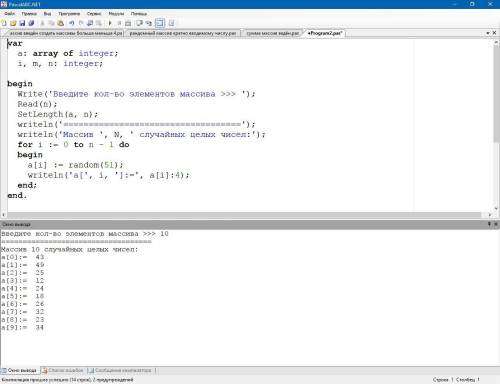
Task: Close the current editor tab
Action: [x=494, y=33]
